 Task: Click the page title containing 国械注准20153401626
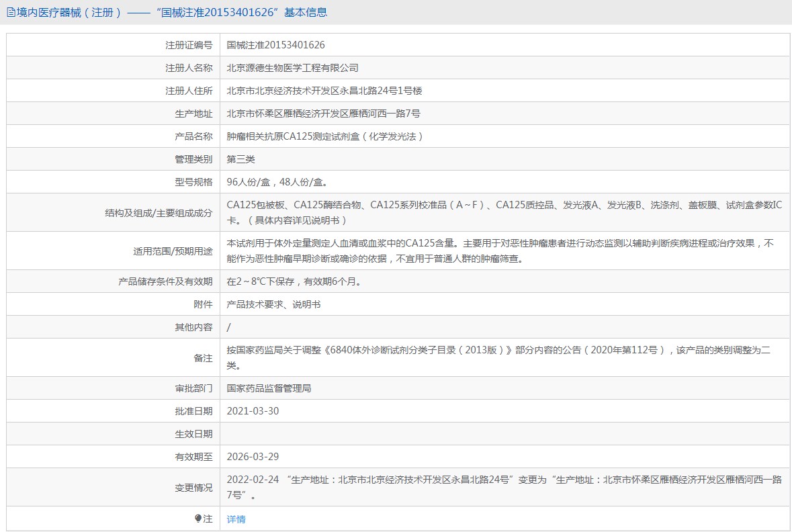172,12
